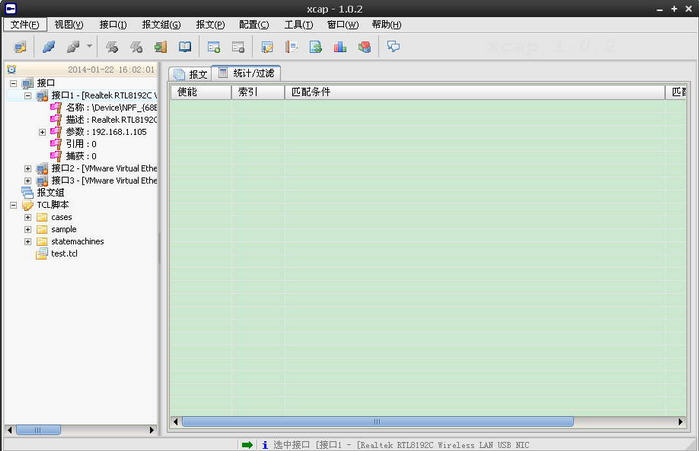Click the open book toolbar icon
The height and width of the screenshot is (451, 699).
tap(185, 46)
